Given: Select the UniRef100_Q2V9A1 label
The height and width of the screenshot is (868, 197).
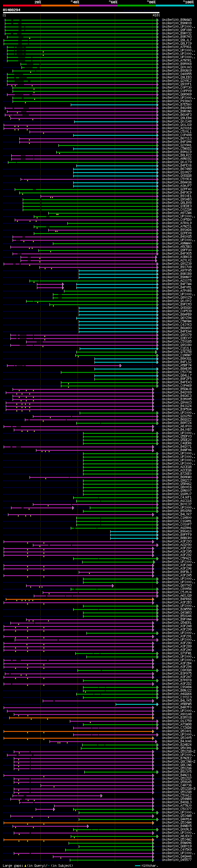Looking at the screenshot, I should coord(177,145).
